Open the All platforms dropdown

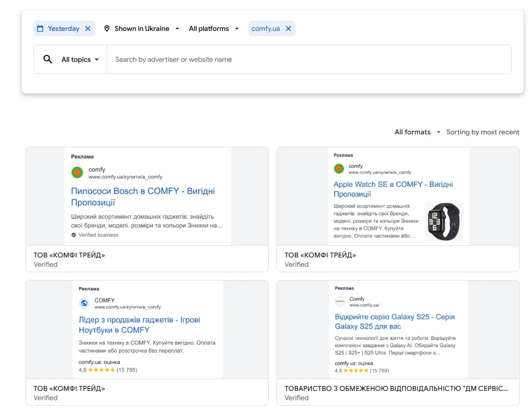coord(214,28)
